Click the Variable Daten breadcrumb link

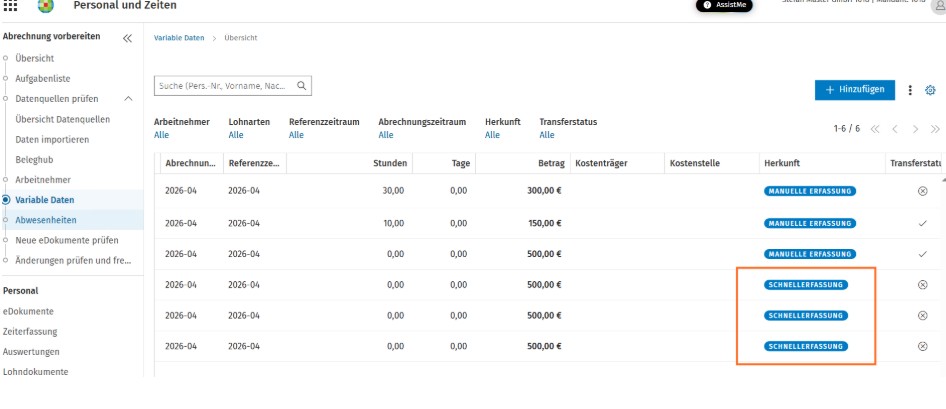click(179, 37)
